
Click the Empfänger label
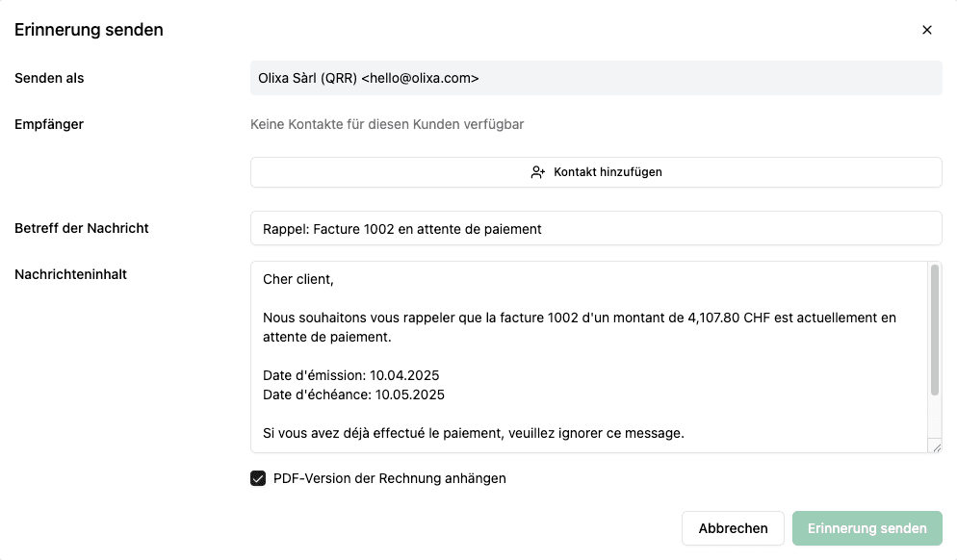(49, 124)
